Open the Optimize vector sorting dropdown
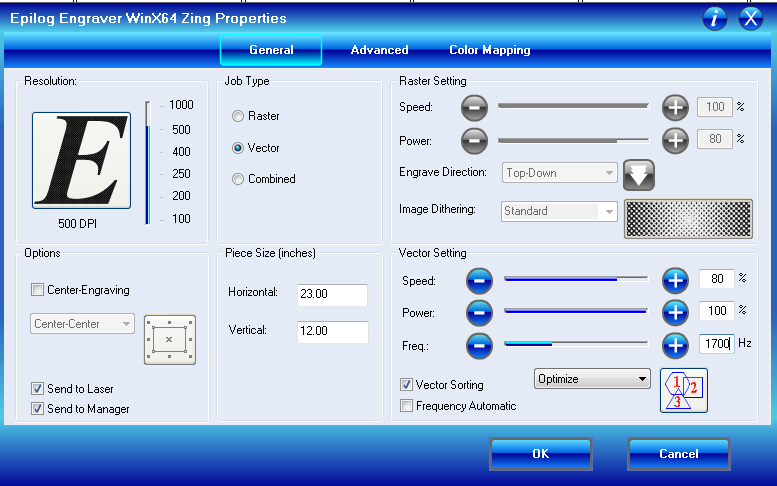777x486 pixels. point(592,379)
